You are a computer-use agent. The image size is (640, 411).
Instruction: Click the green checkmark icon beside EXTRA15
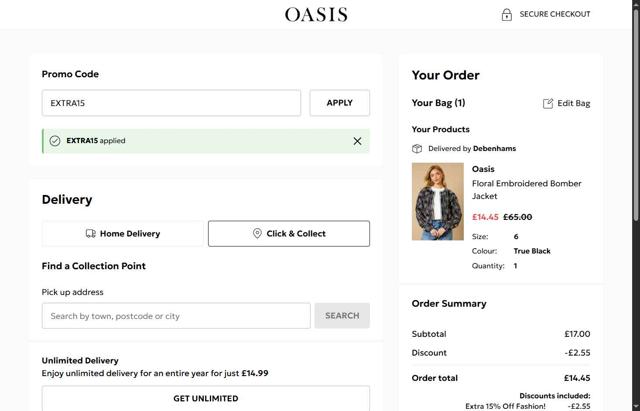[x=55, y=141]
